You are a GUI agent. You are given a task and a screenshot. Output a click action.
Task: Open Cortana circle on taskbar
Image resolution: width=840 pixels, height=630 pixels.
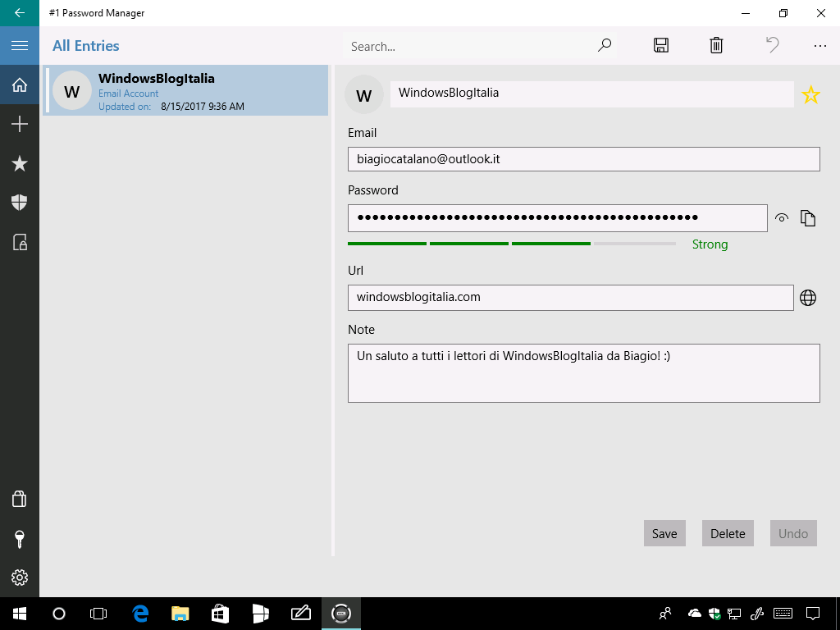tap(59, 614)
